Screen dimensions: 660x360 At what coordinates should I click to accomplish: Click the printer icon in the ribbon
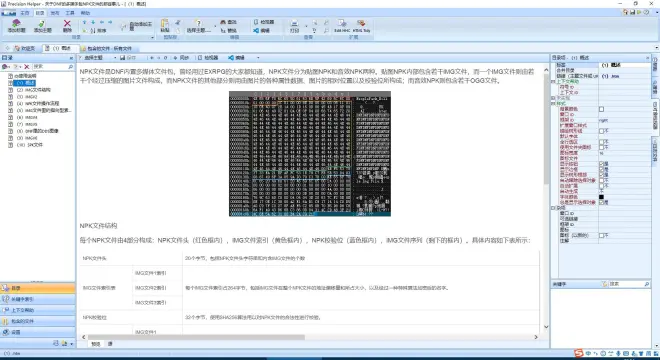coord(295,23)
